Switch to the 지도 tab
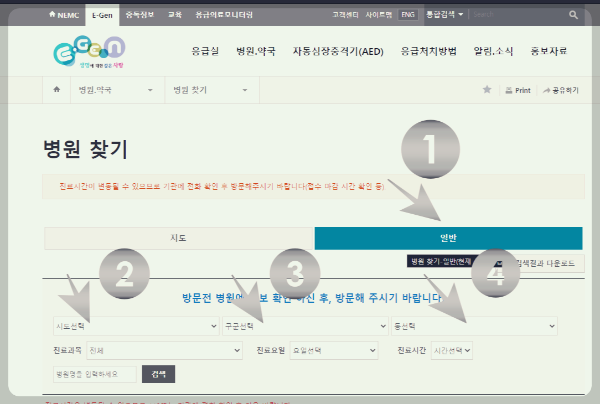This screenshot has height=404, width=600. 179,238
